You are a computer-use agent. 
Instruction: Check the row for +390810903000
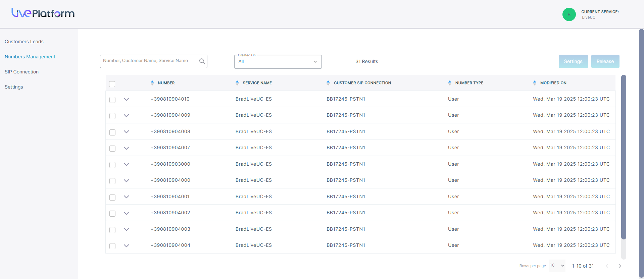pos(112,165)
